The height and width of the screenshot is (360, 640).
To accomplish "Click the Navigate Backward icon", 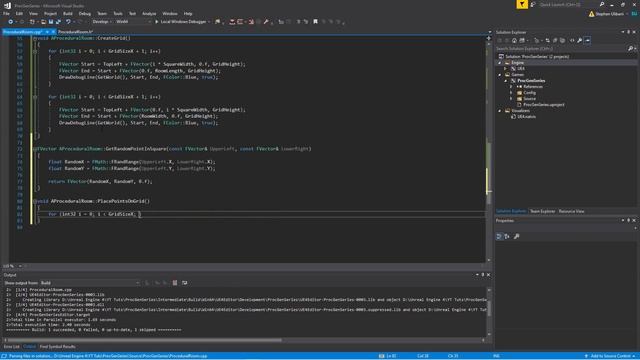I will click(x=10, y=22).
